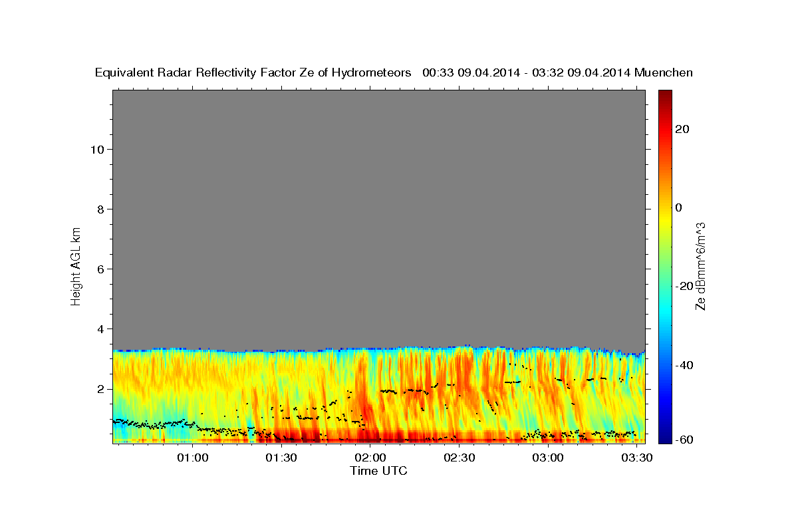
Task: Click the colorbar tick label '20'
Action: (682, 129)
